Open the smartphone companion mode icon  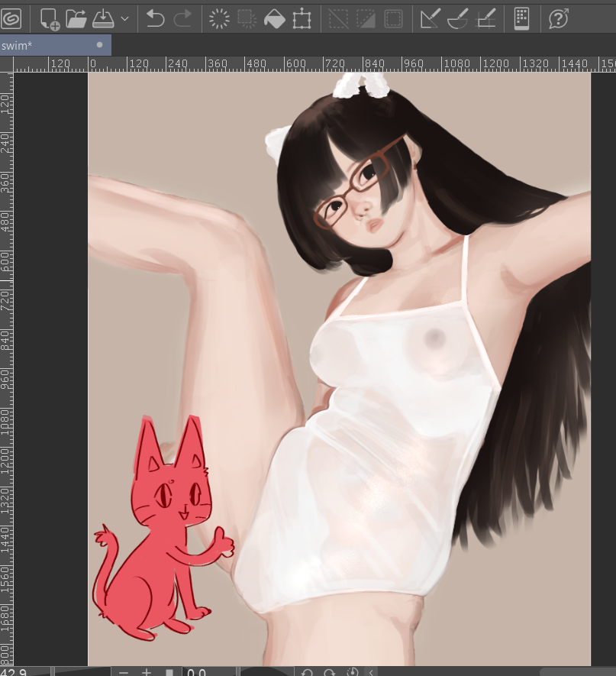(x=521, y=18)
